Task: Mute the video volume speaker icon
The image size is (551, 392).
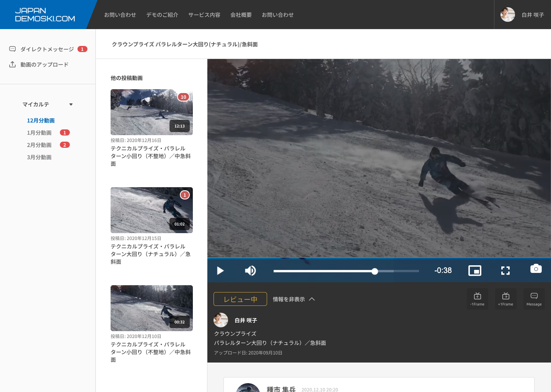Action: [250, 271]
